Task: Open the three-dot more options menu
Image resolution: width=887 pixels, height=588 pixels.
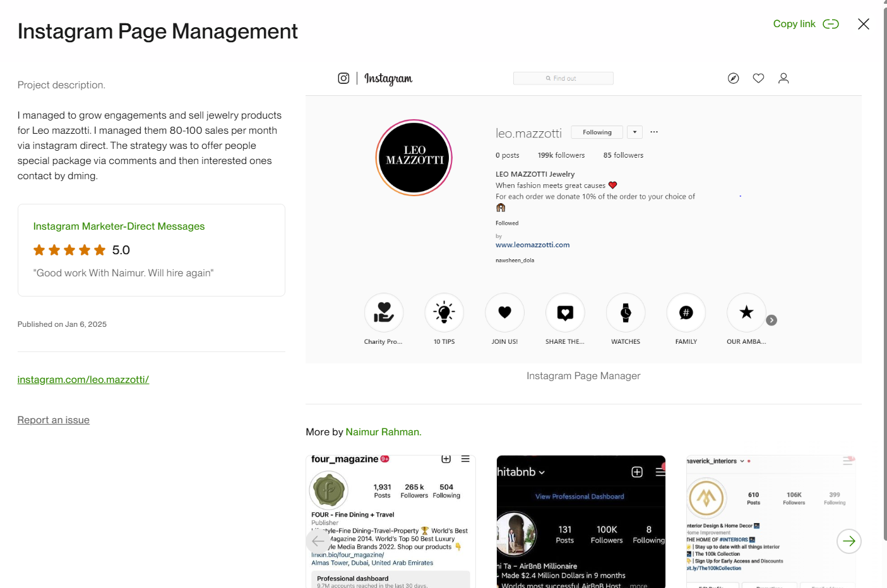Action: tap(654, 132)
